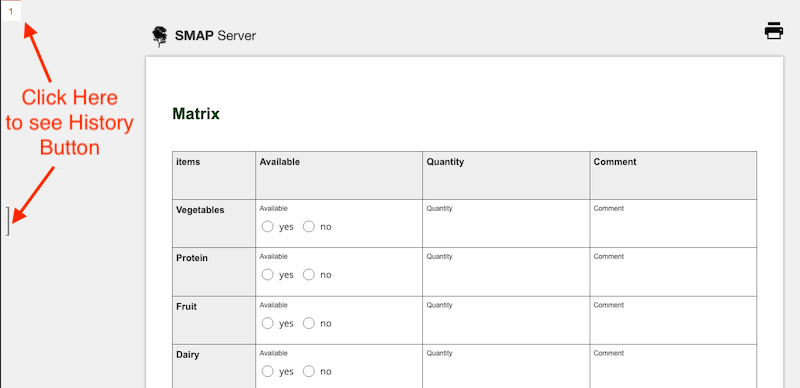Click the Dairy Quantity field
The image size is (800, 388).
point(506,366)
